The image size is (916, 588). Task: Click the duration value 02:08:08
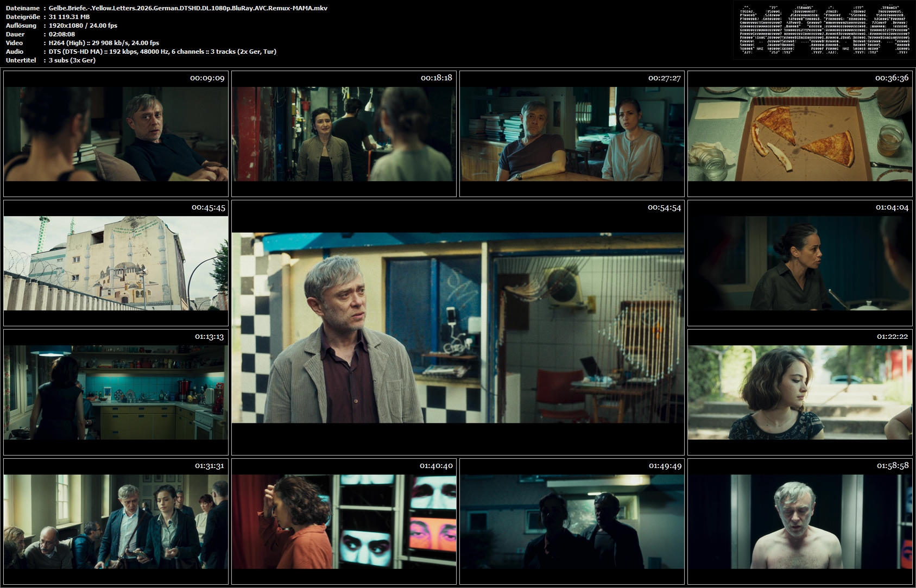[x=62, y=34]
